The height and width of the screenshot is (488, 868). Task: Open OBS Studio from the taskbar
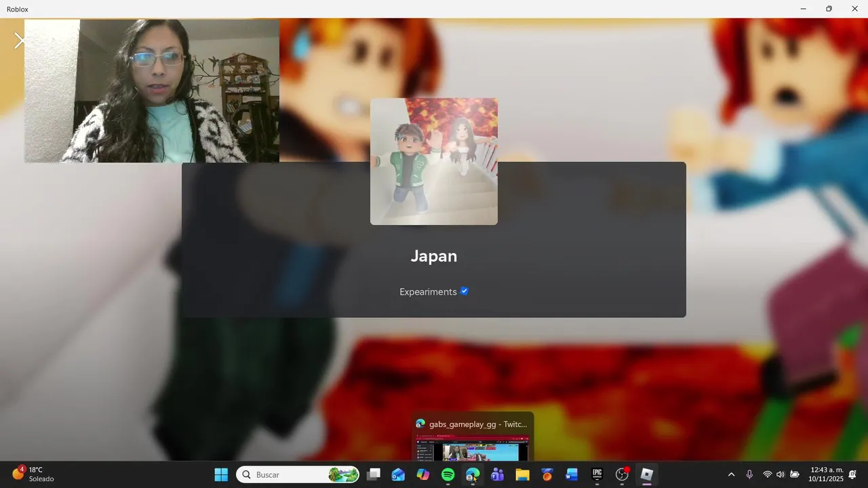pos(622,474)
